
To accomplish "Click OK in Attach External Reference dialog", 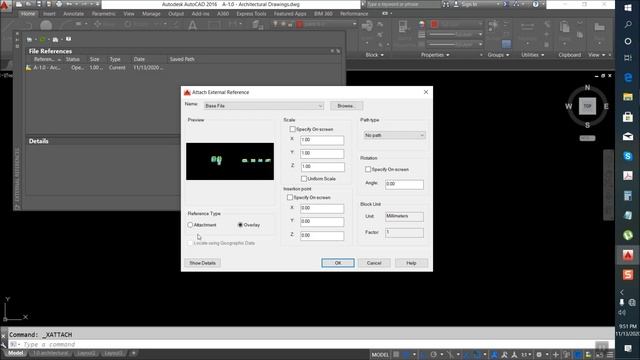I will click(x=338, y=263).
